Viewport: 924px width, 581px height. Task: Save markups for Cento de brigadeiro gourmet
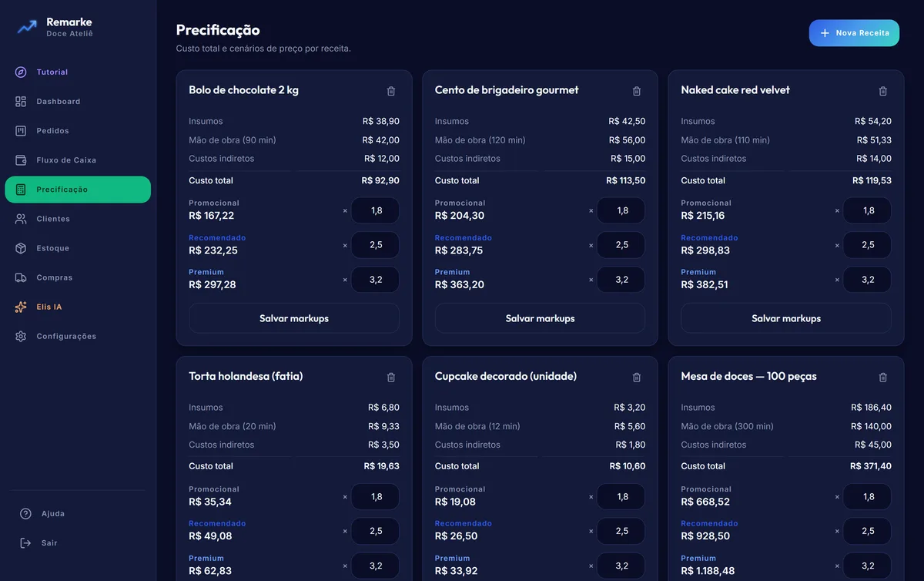(x=540, y=318)
